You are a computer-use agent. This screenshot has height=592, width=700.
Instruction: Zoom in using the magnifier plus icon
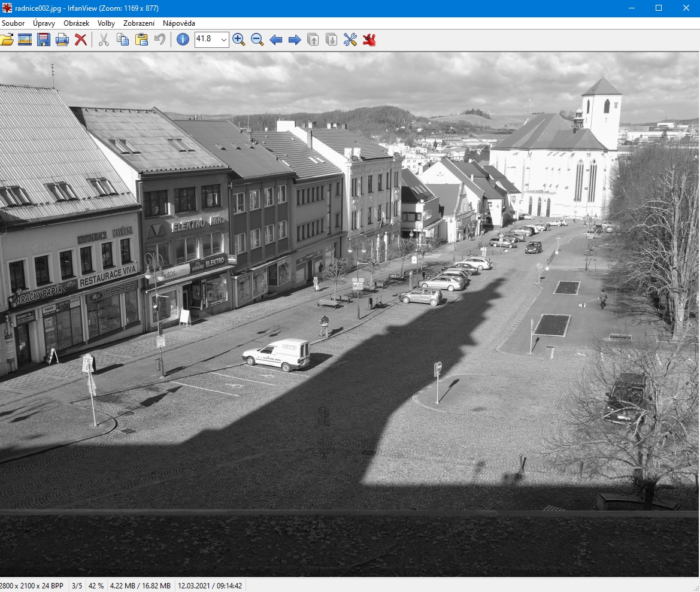click(x=238, y=40)
